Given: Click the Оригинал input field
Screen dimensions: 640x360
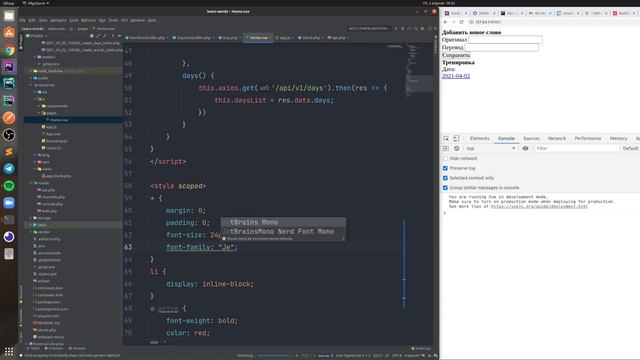Looking at the screenshot, I should pos(505,40).
